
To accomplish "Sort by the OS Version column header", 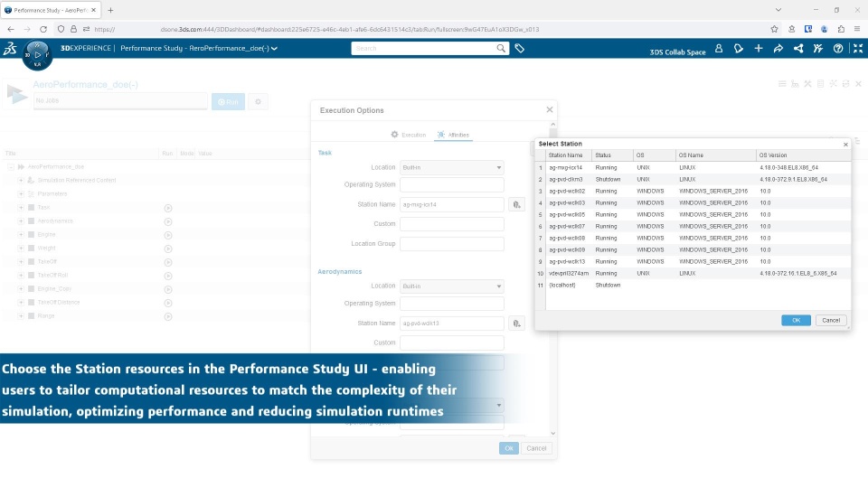I will click(803, 155).
